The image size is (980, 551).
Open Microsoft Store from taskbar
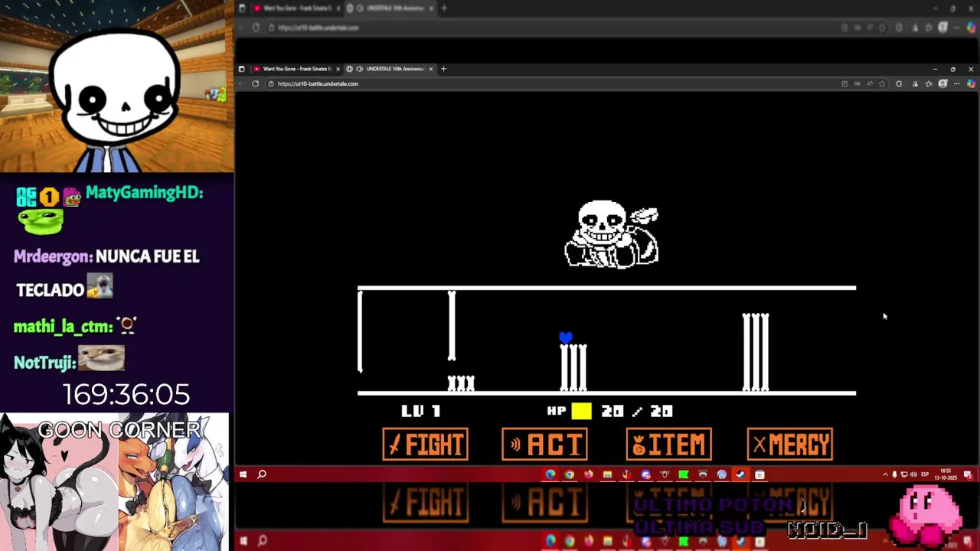coord(759,474)
